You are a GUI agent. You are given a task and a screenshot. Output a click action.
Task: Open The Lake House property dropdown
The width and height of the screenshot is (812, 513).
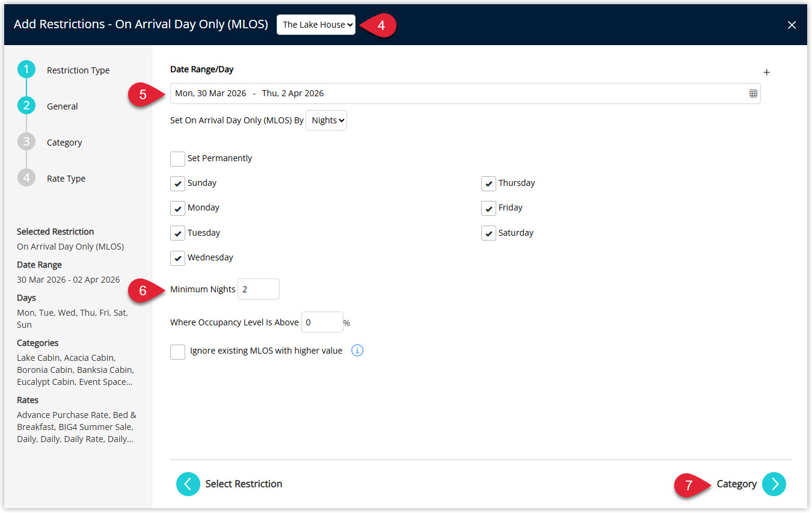pyautogui.click(x=316, y=25)
